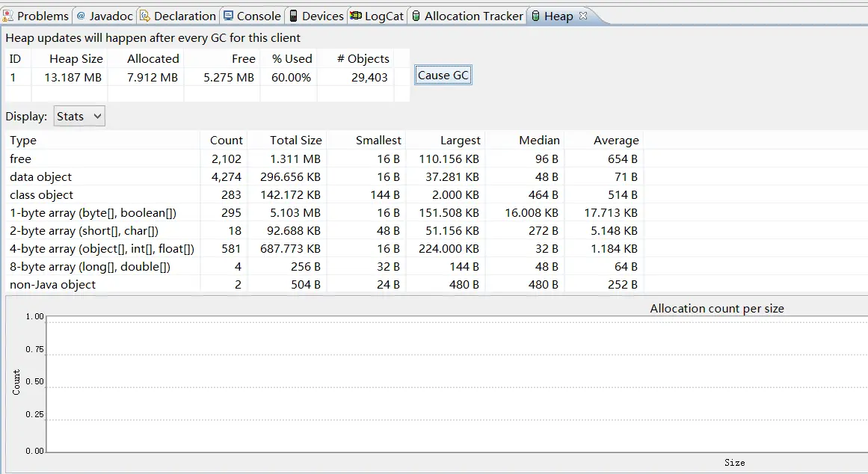Click the Count axis label on chart
868x474 pixels.
pyautogui.click(x=16, y=382)
